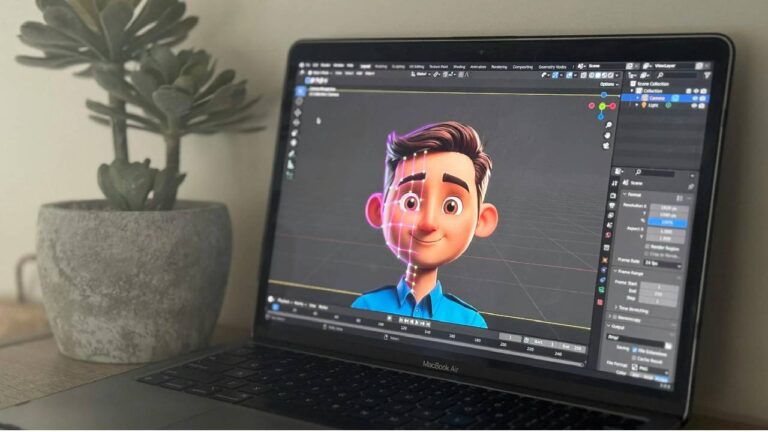
Task: Click the Resolution percentage slider field
Action: [x=667, y=222]
